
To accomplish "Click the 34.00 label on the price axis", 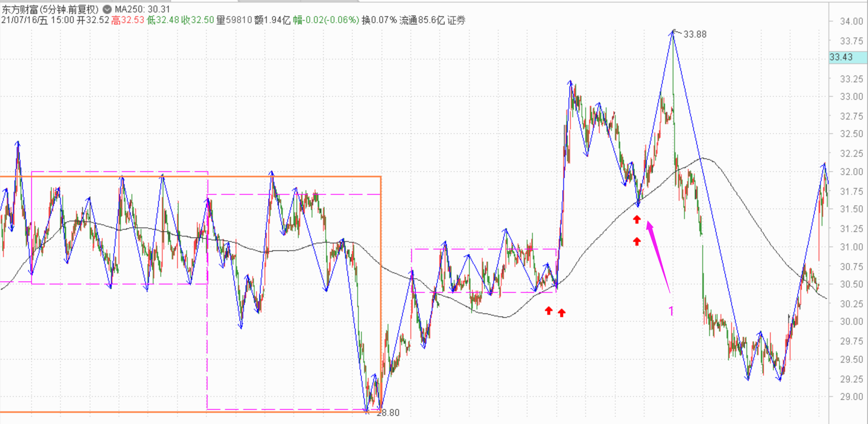I will (x=851, y=21).
